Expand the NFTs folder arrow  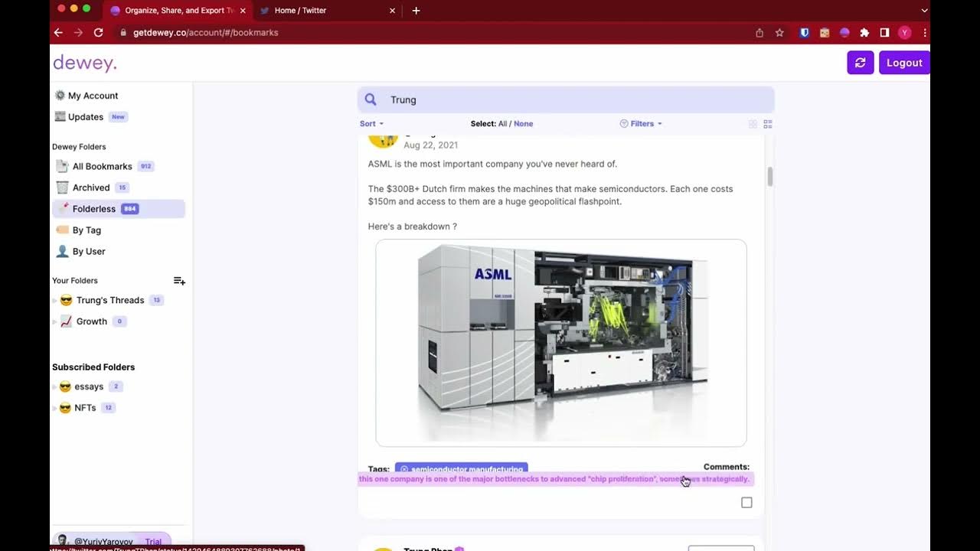tap(54, 409)
